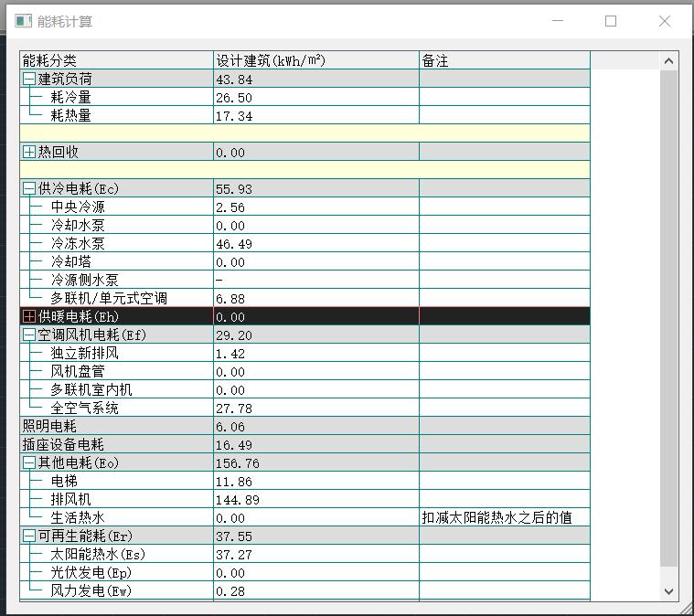Collapse the 可再生能耗(Er) section
694x616 pixels.
coord(29,536)
